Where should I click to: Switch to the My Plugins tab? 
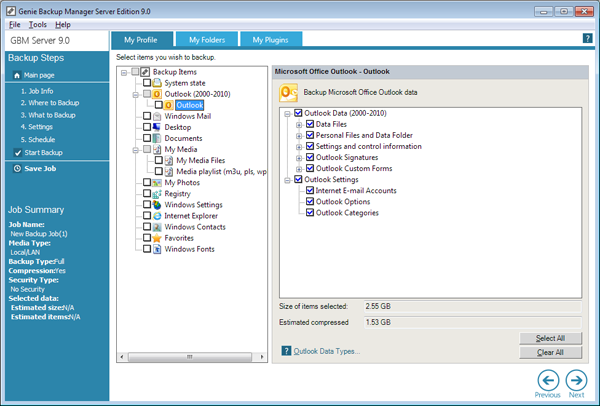[271, 40]
